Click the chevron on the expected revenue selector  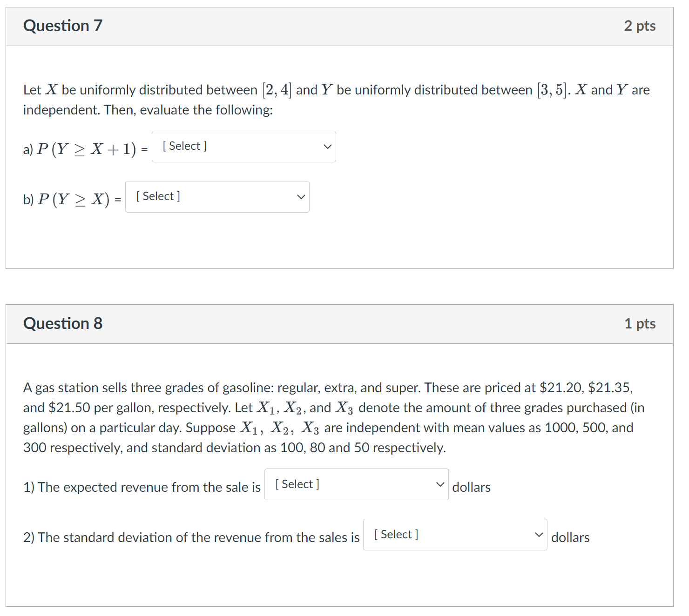(x=439, y=484)
